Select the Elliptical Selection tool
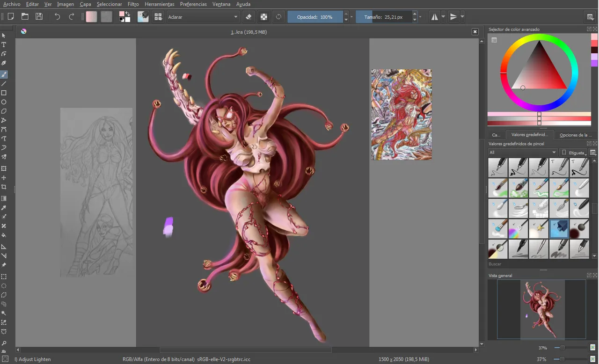The height and width of the screenshot is (364, 599). point(4,286)
